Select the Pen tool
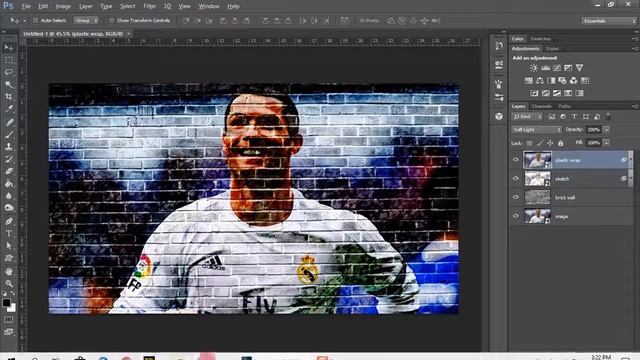This screenshot has height=360, width=640. 9,221
